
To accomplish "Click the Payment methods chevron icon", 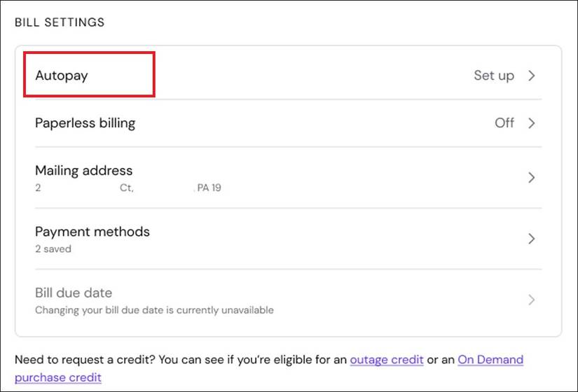I will coord(531,239).
